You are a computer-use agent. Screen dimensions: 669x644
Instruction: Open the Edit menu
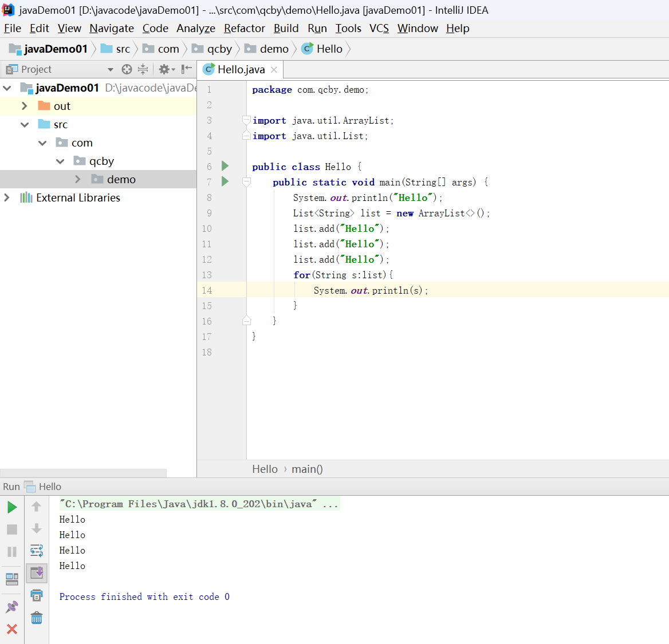coord(40,28)
